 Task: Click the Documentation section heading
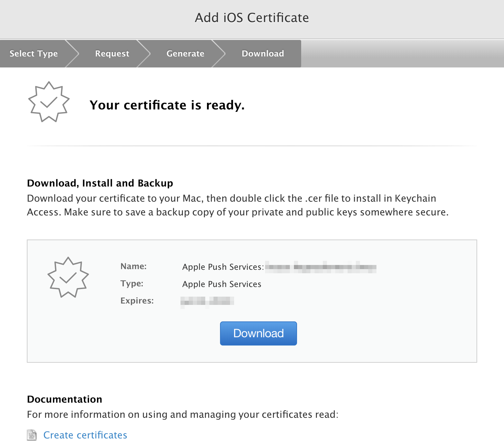64,399
